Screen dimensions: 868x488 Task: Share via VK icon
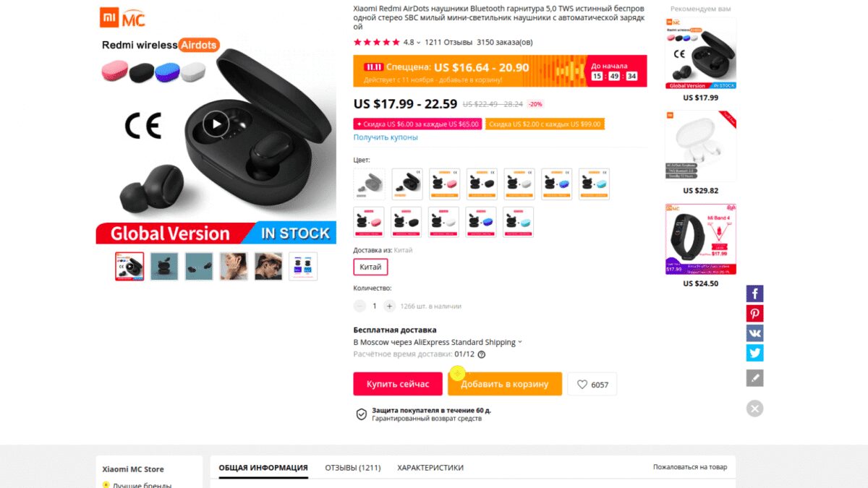click(x=754, y=333)
